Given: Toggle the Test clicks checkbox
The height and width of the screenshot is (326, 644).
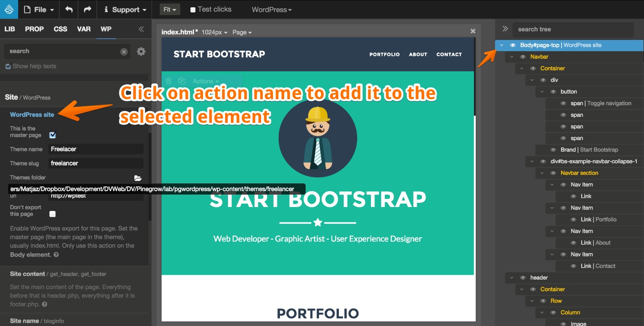Looking at the screenshot, I should tap(193, 9).
